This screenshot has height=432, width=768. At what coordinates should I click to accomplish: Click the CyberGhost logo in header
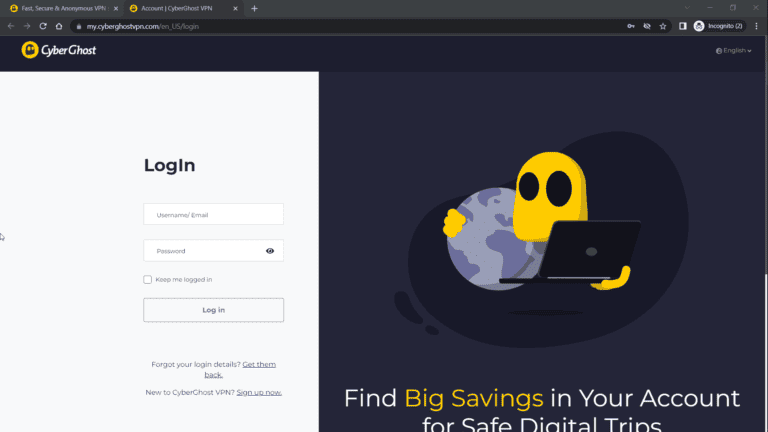[59, 50]
